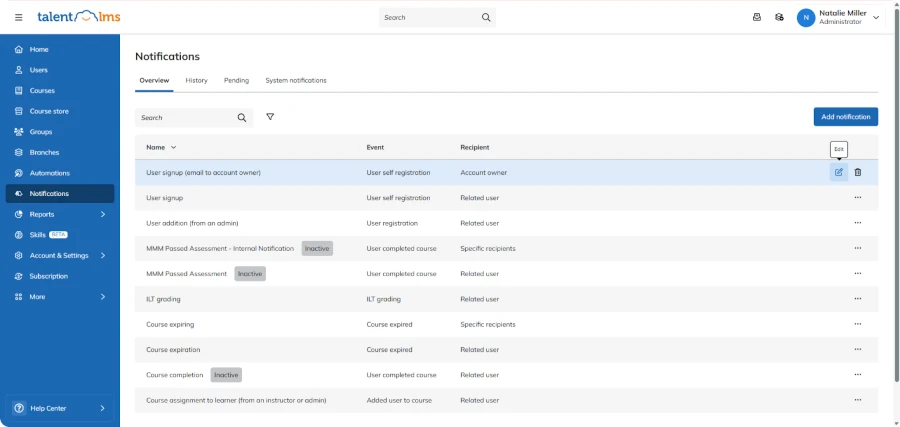This screenshot has width=900, height=427.
Task: Click the Subscription sidebar icon
Action: (x=18, y=277)
